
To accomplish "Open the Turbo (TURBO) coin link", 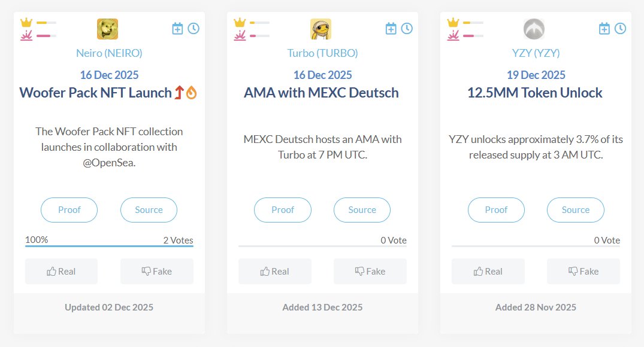I will [x=322, y=53].
